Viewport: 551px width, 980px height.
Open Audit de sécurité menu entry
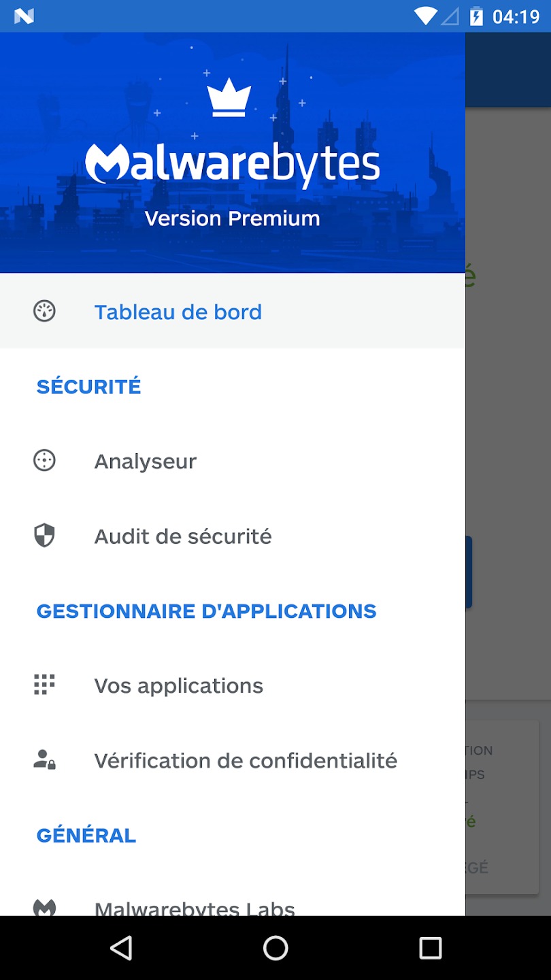pyautogui.click(x=183, y=536)
